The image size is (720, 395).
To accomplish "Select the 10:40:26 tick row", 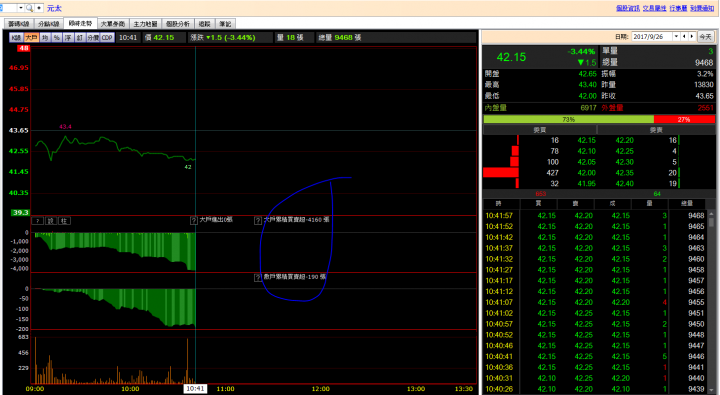I will (x=595, y=389).
